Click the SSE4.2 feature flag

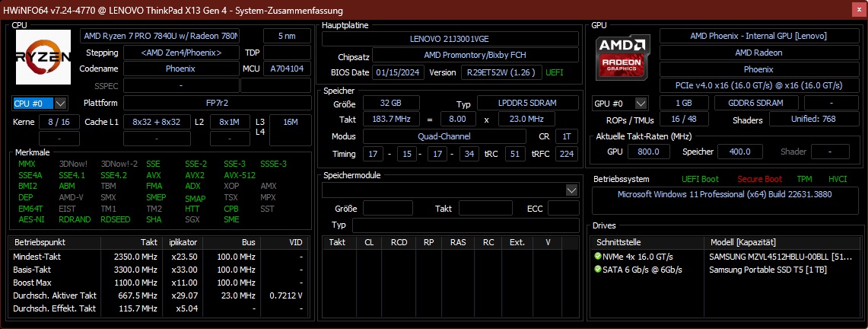point(114,175)
